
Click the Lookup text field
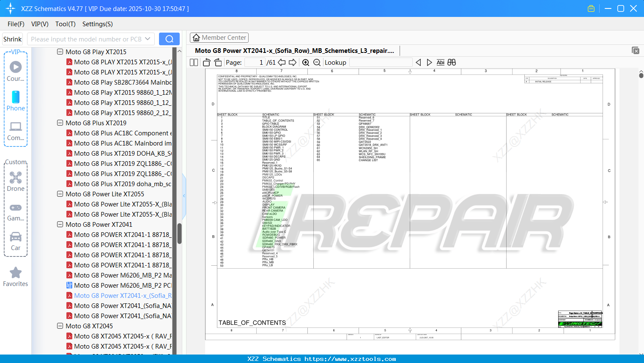click(381, 63)
